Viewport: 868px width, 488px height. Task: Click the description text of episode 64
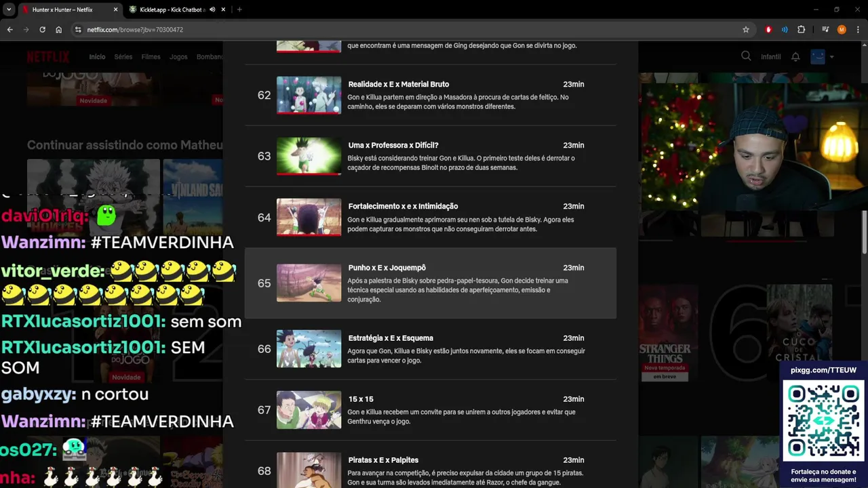460,224
